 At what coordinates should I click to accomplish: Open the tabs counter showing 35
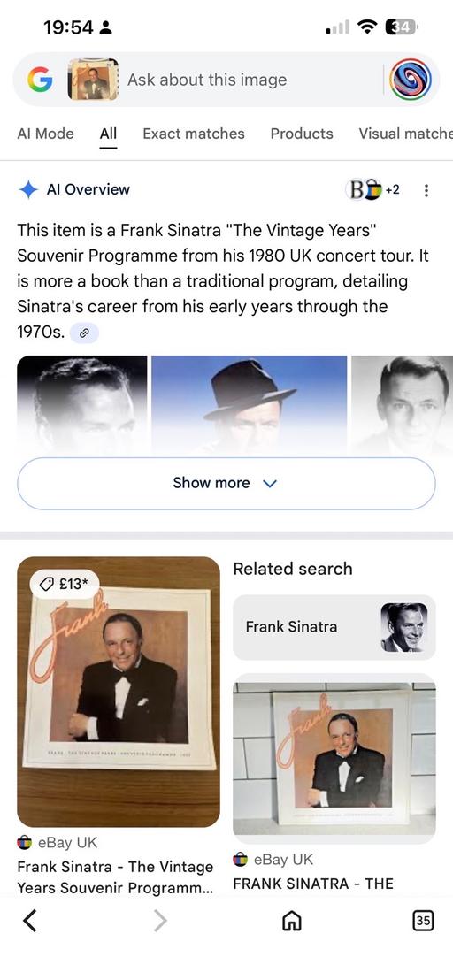(423, 920)
